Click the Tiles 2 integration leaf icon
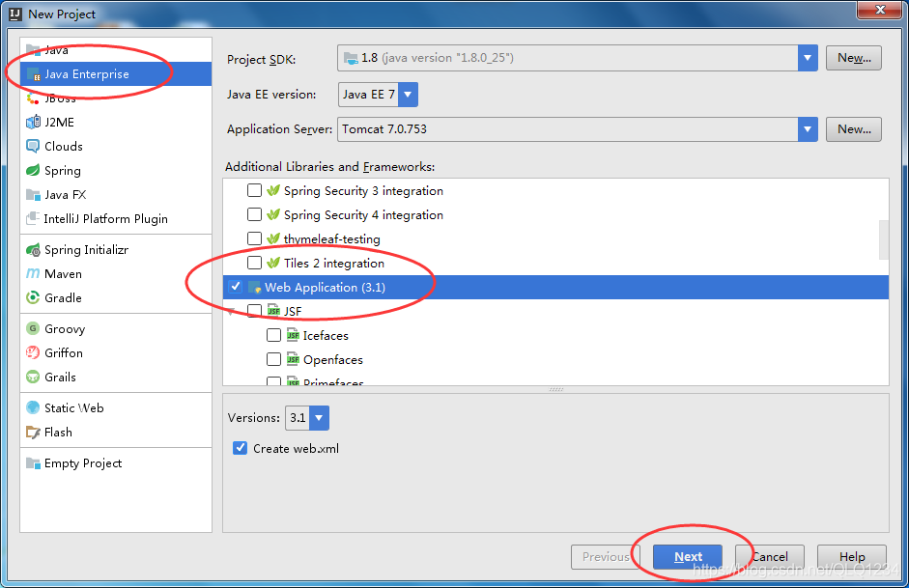This screenshot has height=588, width=909. [x=273, y=263]
